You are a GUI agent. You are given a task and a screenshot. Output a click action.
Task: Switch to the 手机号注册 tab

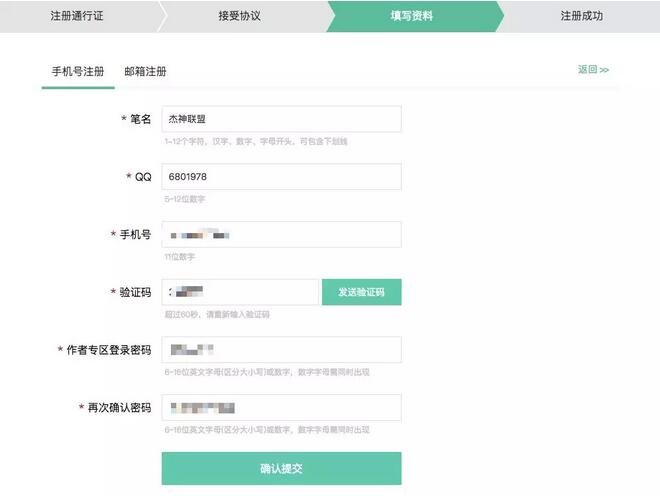pyautogui.click(x=78, y=72)
